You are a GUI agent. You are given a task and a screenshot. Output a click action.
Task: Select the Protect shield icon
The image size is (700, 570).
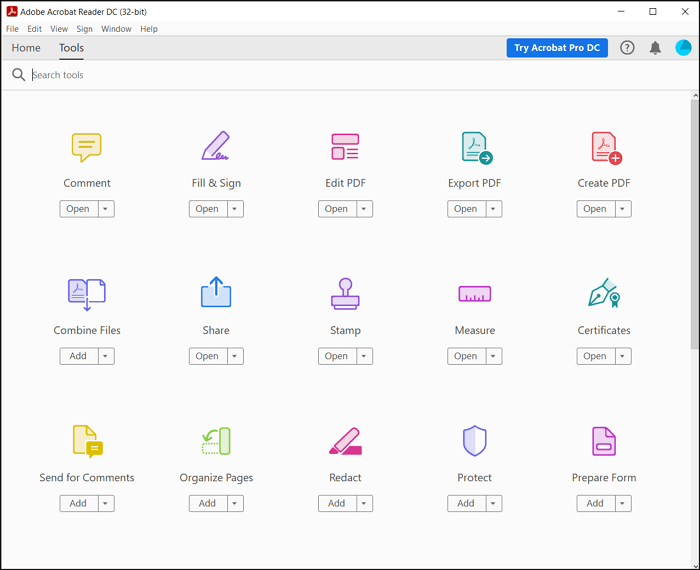tap(475, 441)
